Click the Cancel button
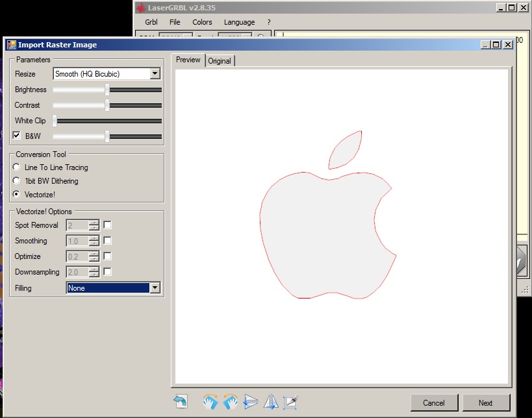This screenshot has width=532, height=418. [434, 402]
